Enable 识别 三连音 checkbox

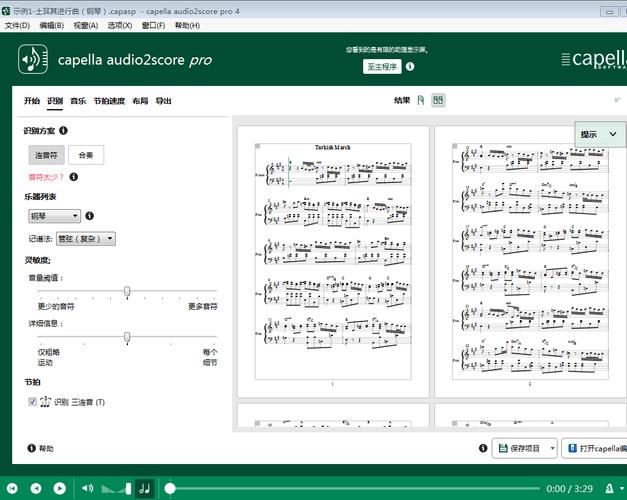coord(33,401)
